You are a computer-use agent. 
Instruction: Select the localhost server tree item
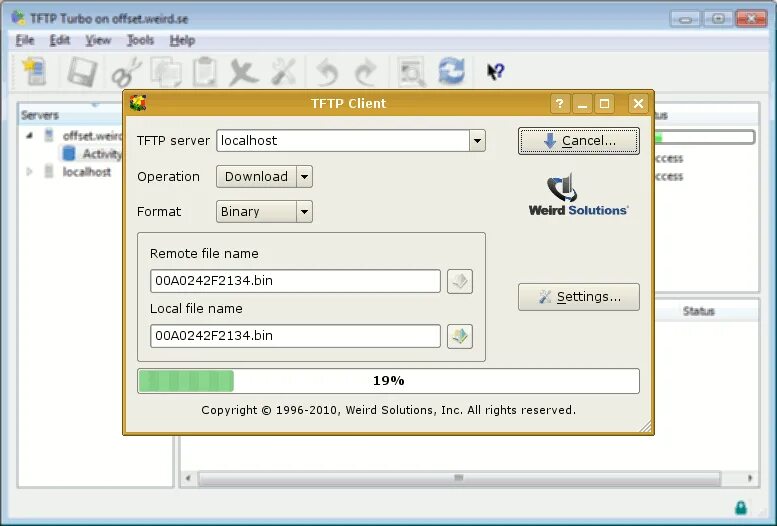(87, 172)
